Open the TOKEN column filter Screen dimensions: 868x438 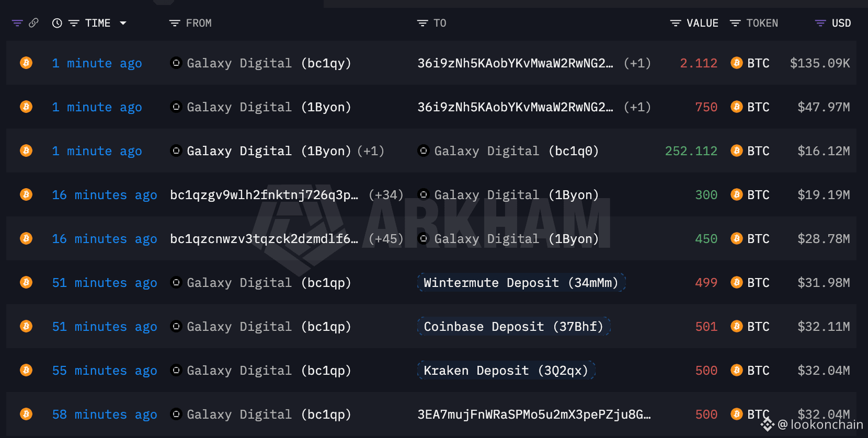coord(735,23)
